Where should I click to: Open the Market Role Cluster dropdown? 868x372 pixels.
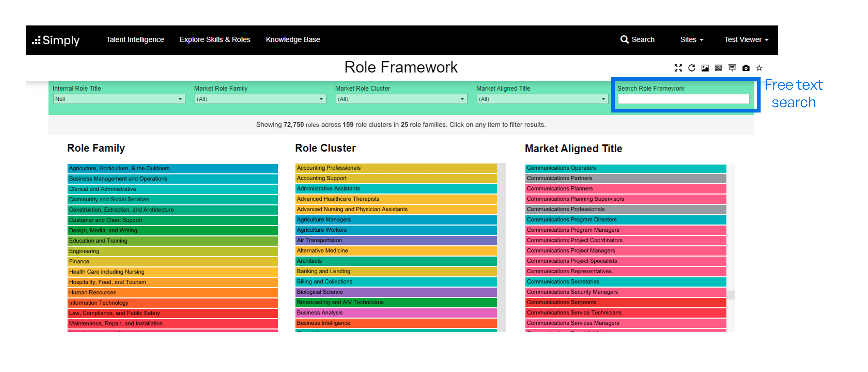[401, 99]
